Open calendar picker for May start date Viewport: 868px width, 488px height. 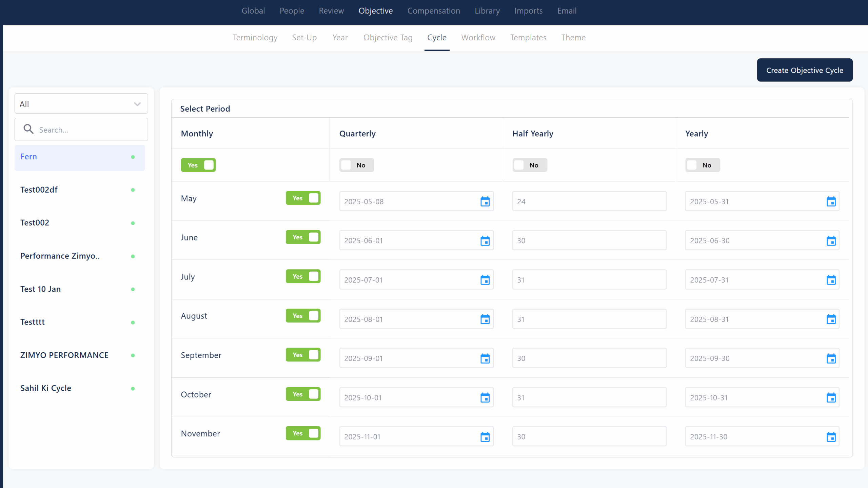(485, 201)
